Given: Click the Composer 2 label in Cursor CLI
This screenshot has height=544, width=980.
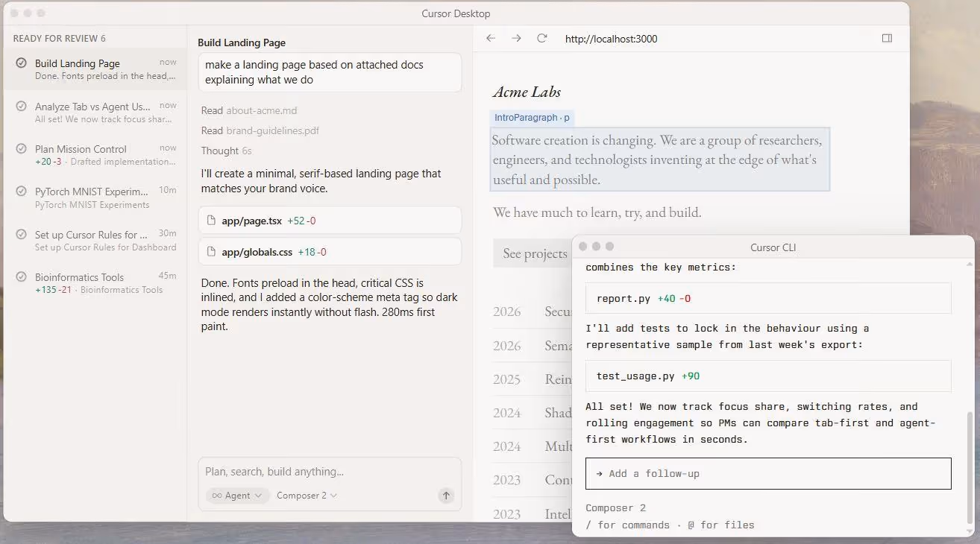Looking at the screenshot, I should point(616,508).
